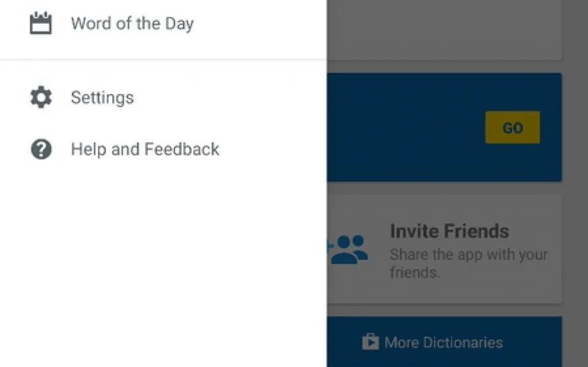Click the Word of the Day calendar icon
The width and height of the screenshot is (588, 367).
(x=41, y=24)
